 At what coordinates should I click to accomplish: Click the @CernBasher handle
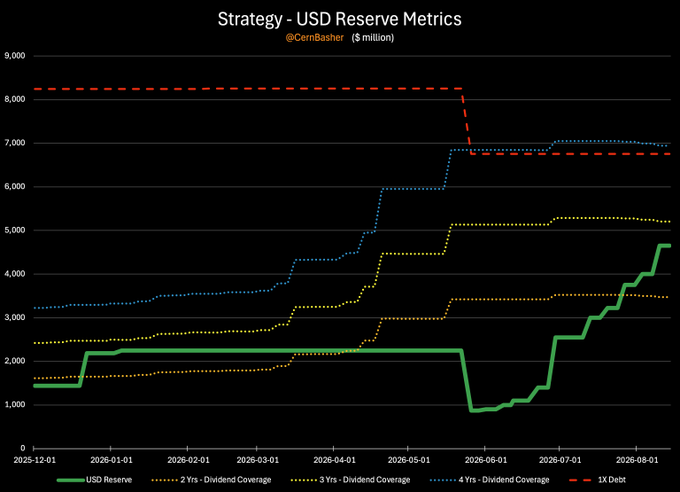click(x=314, y=38)
